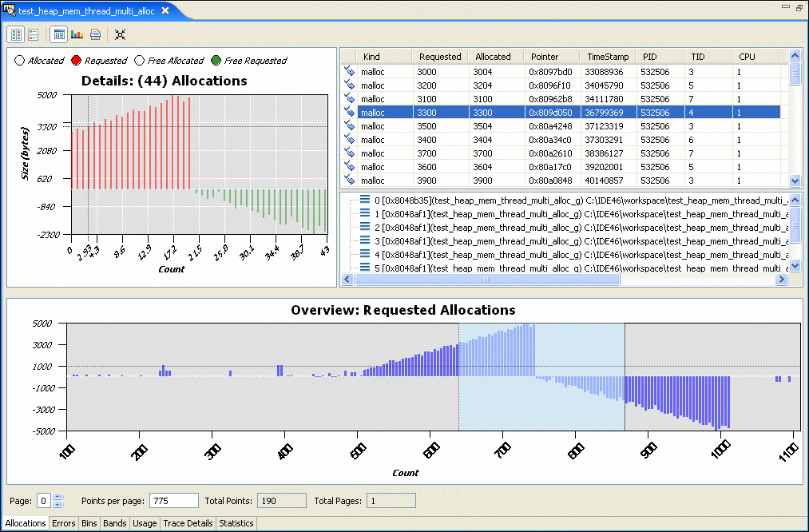
Task: Click the first toolbar icon with colored shapes
Action: (x=16, y=34)
